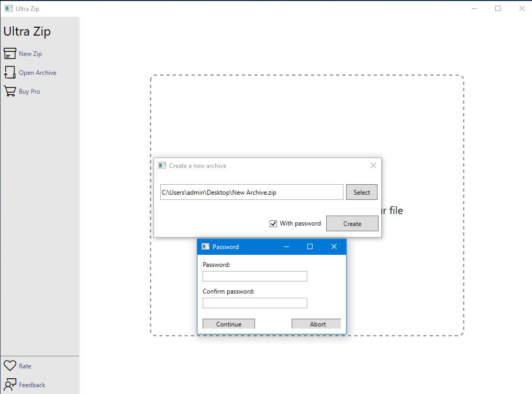Click Create to build the archive

click(352, 223)
